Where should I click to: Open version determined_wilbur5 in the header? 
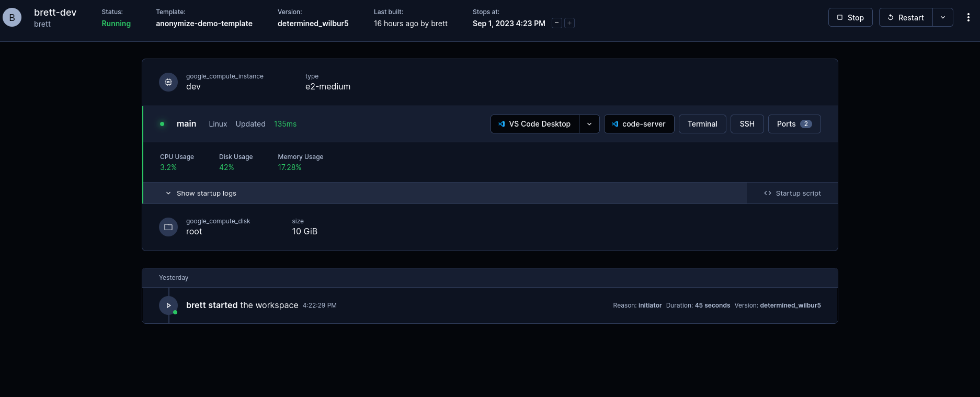[x=313, y=24]
